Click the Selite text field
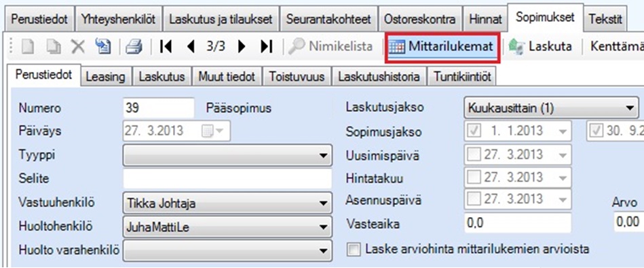 (x=227, y=178)
